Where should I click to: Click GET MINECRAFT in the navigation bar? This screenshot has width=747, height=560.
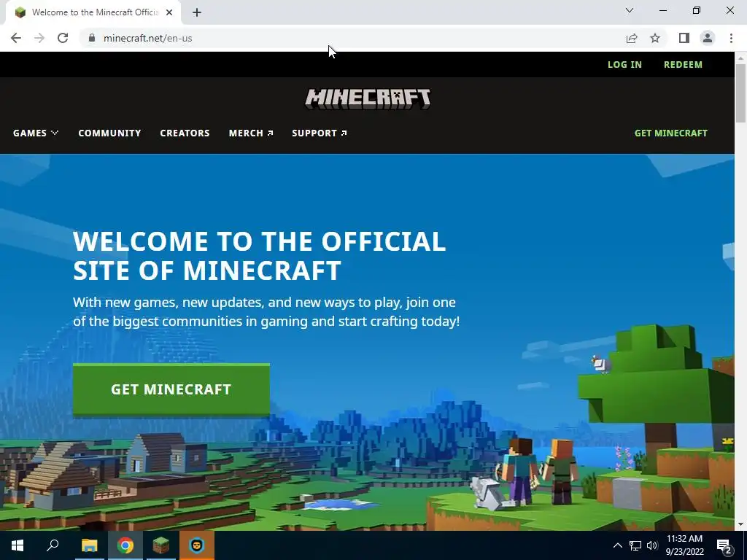[x=671, y=133]
